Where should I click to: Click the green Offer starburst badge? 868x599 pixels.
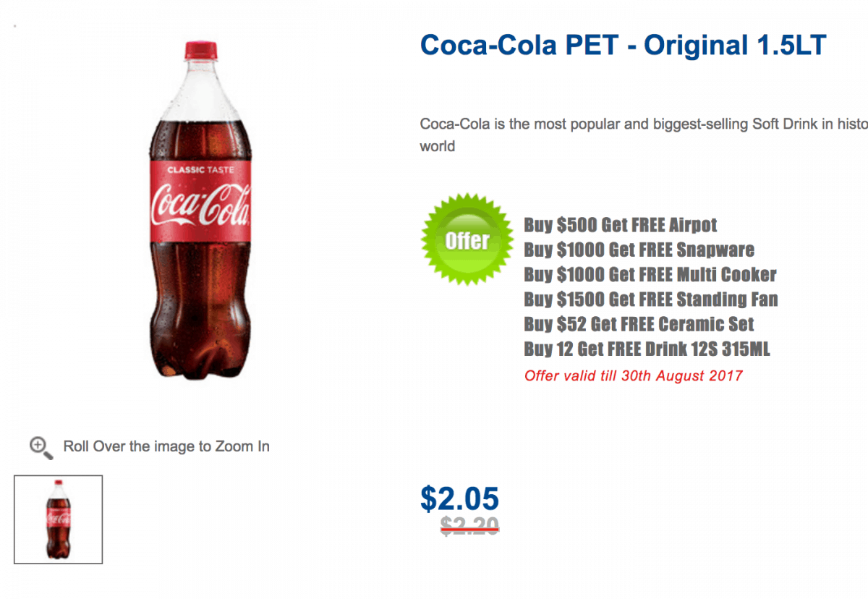click(x=467, y=239)
